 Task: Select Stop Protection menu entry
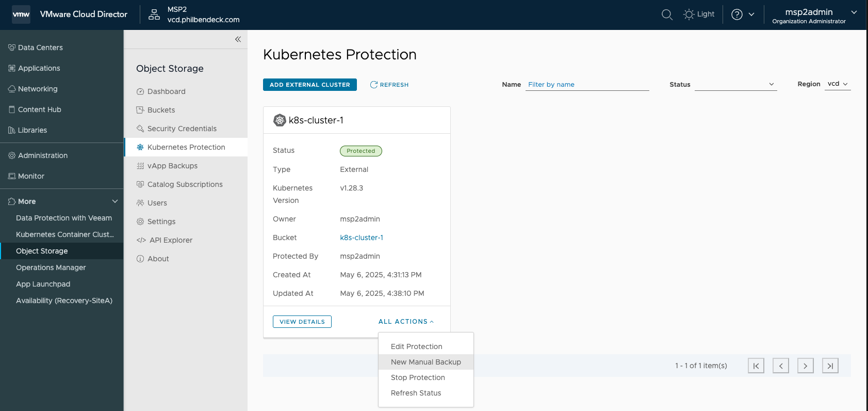pos(426,377)
